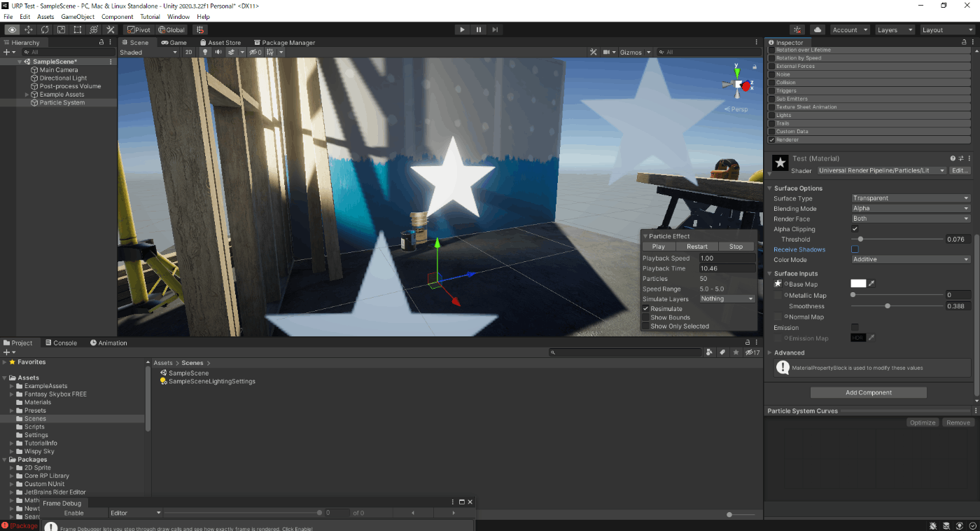Open the Layers dropdown
The width and height of the screenshot is (980, 531).
pos(895,29)
